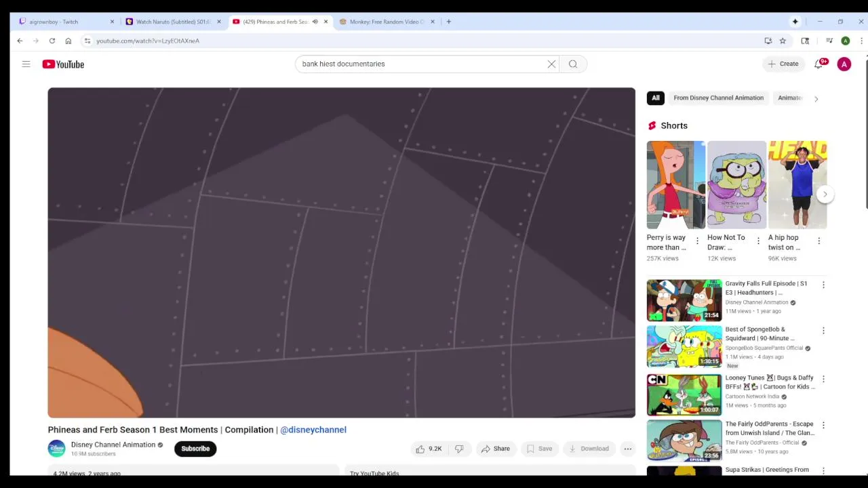
Task: Open options for Gravity Falls video
Action: pyautogui.click(x=823, y=285)
